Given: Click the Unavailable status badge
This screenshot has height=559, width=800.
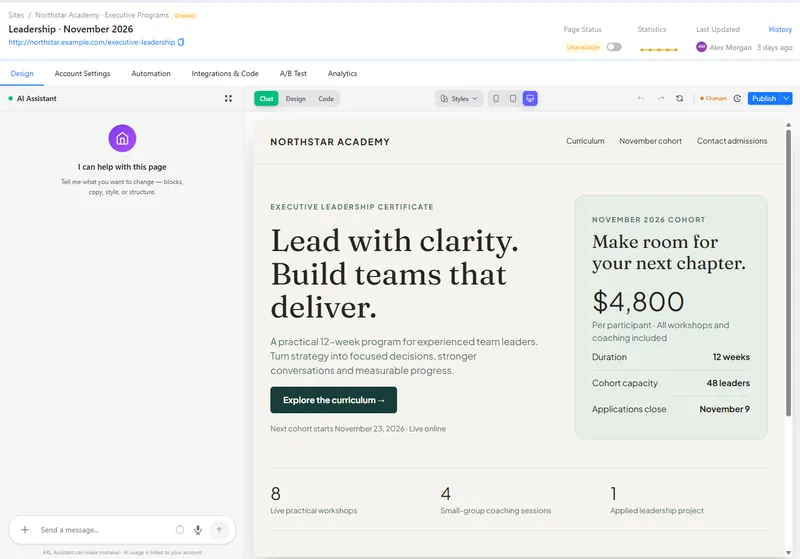Looking at the screenshot, I should click(x=583, y=47).
